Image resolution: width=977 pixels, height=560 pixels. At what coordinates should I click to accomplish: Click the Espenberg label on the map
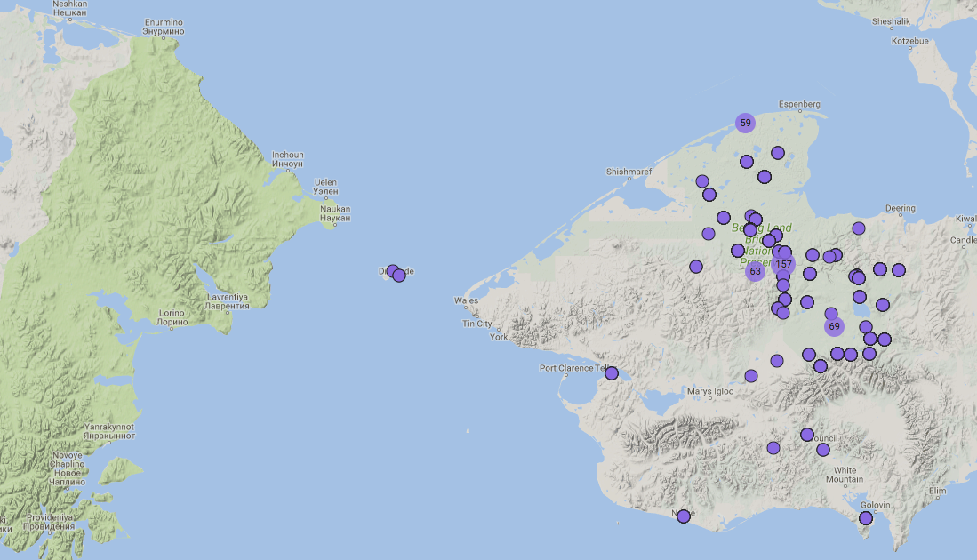[x=798, y=104]
